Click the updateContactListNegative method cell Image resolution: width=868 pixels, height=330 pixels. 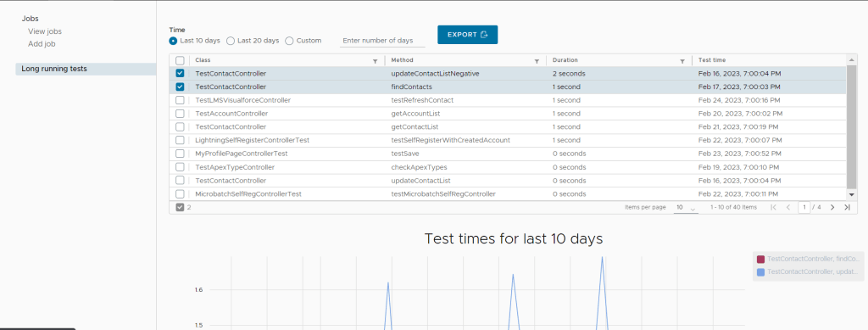pos(435,74)
